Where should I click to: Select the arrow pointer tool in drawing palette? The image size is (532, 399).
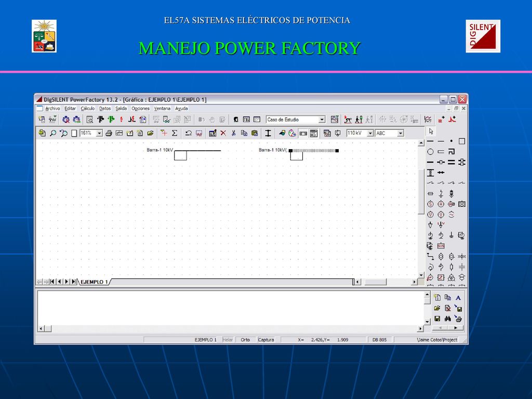coord(431,131)
